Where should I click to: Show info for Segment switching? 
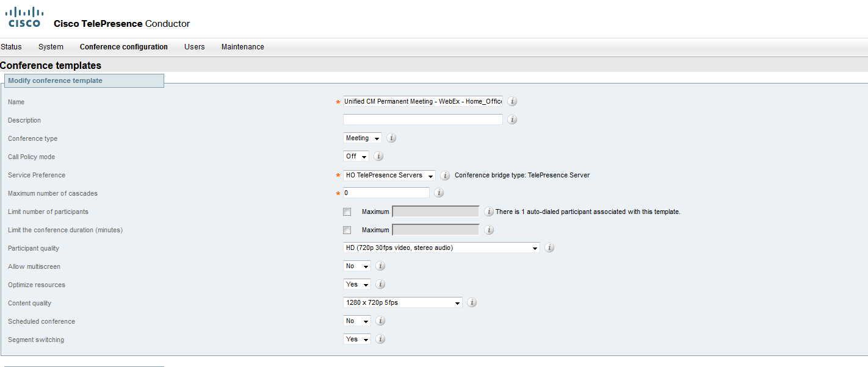click(x=380, y=340)
